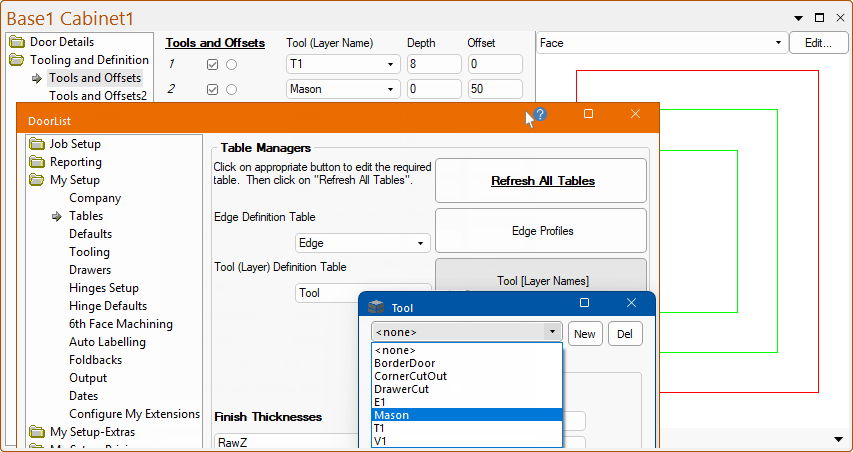Select Tools and Offsets tree item
This screenshot has height=452, width=853.
95,78
